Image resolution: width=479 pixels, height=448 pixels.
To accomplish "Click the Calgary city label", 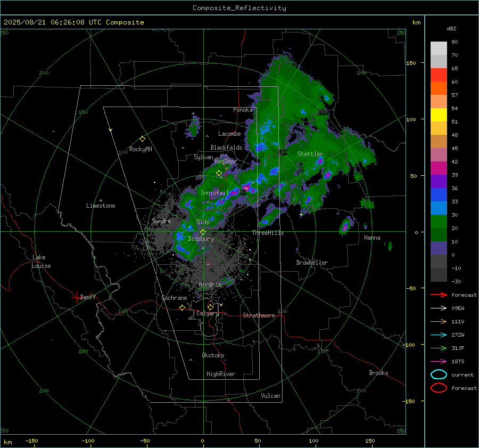I will [208, 313].
